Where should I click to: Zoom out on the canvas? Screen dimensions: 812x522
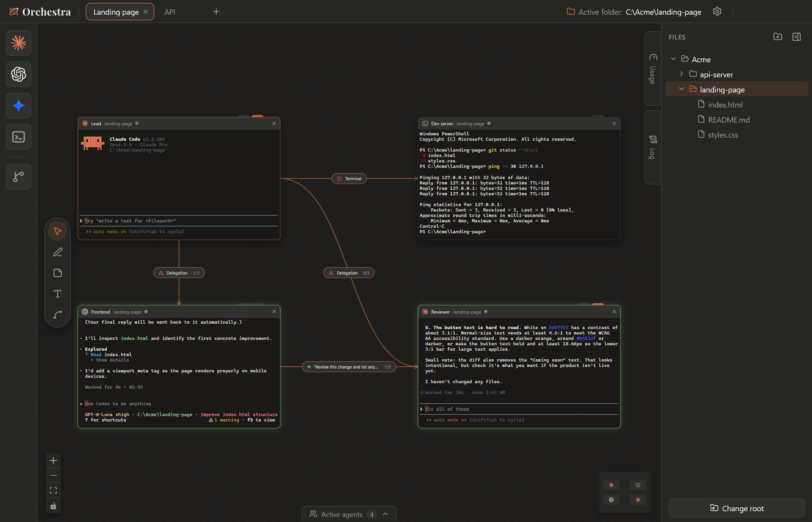pyautogui.click(x=53, y=476)
